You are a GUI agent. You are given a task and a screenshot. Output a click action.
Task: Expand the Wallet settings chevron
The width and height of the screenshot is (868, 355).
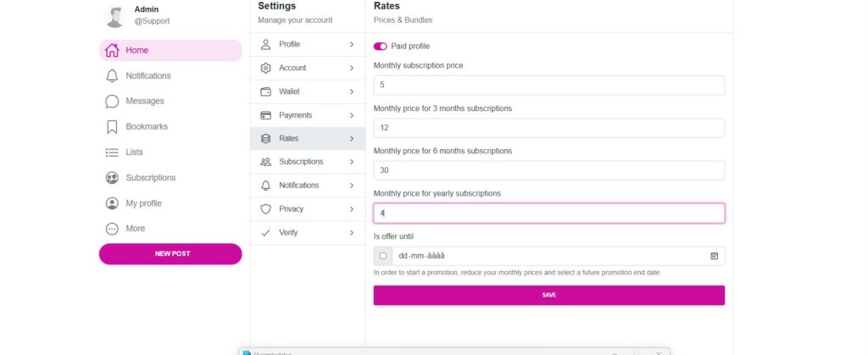pos(352,92)
